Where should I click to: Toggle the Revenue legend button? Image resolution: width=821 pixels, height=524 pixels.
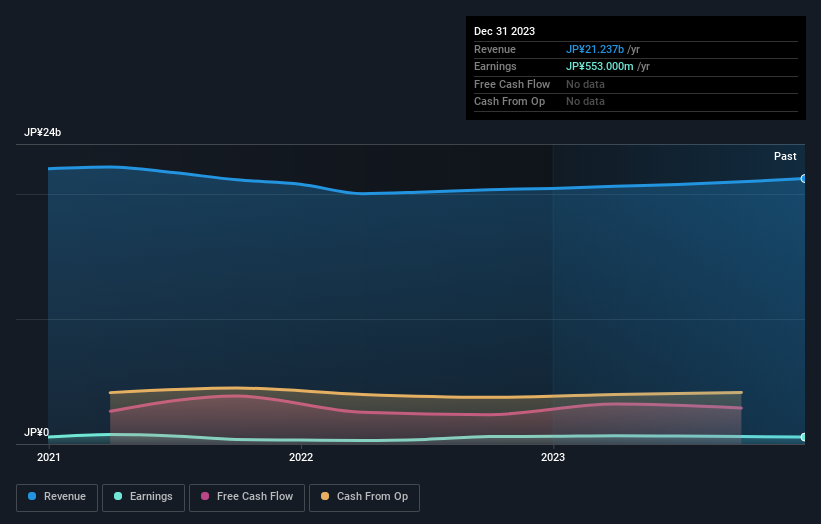[57, 497]
